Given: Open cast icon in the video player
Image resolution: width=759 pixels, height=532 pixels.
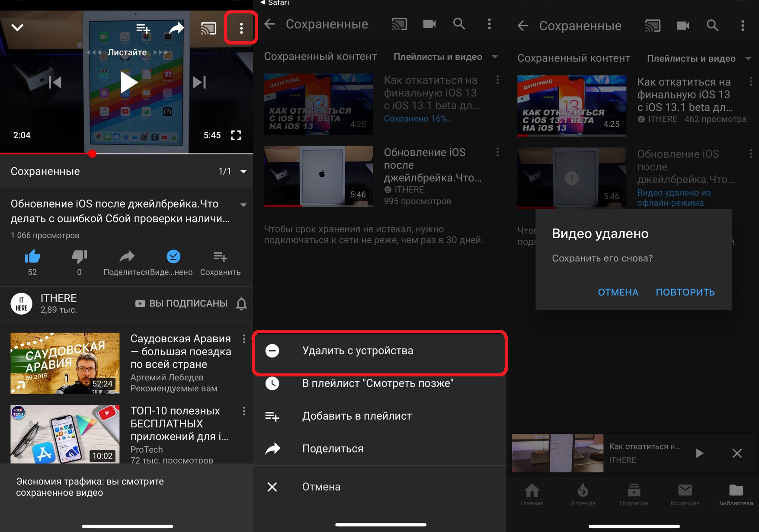Looking at the screenshot, I should pos(208,29).
